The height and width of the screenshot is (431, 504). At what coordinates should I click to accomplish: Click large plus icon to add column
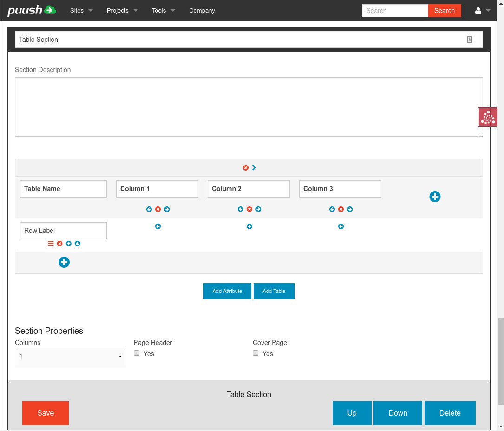435,197
